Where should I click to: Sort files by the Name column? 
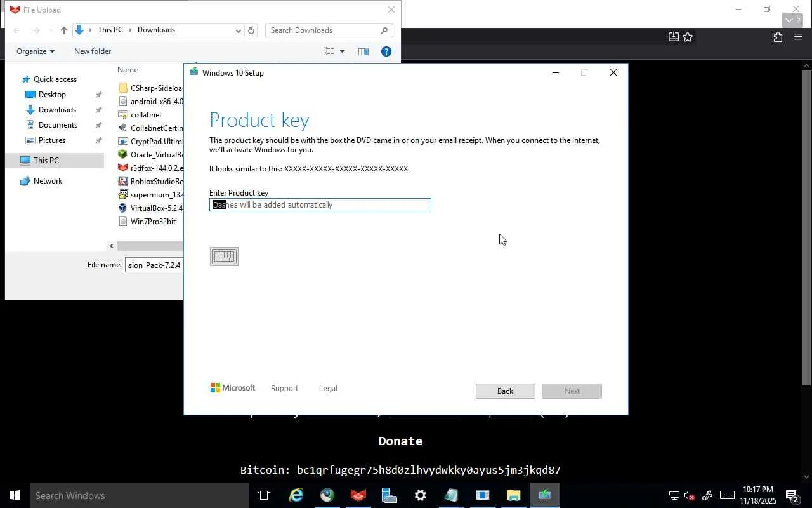coord(128,70)
